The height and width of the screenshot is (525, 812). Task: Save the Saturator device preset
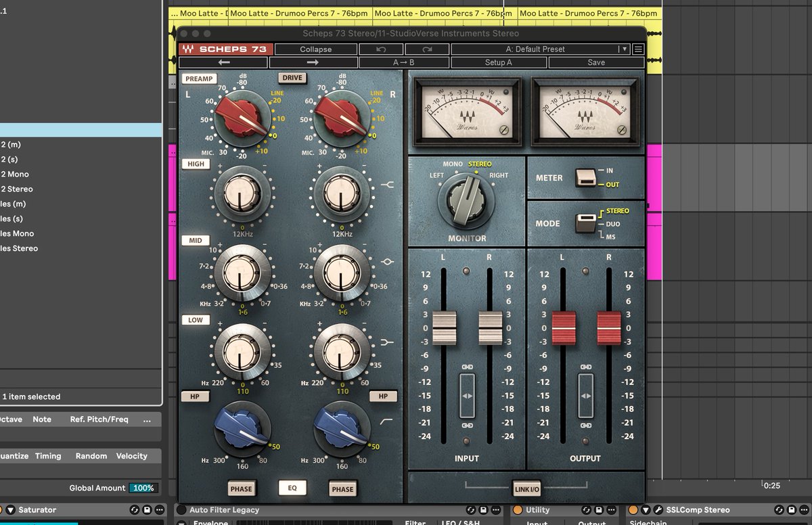(x=146, y=510)
